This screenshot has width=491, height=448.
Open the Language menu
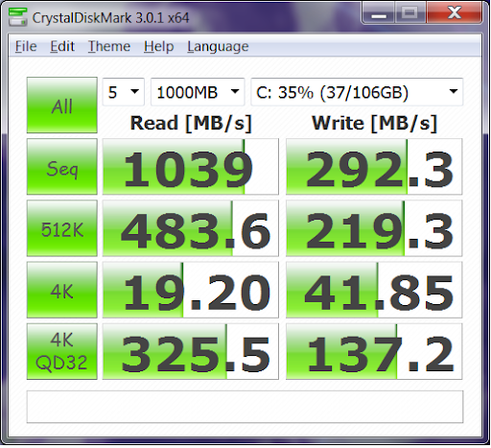(218, 47)
